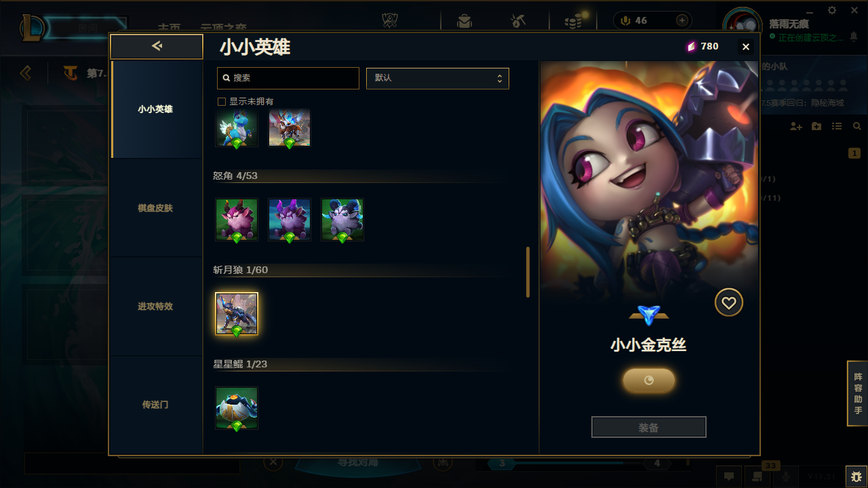Click the back arrow icon in panel header

(x=157, y=46)
